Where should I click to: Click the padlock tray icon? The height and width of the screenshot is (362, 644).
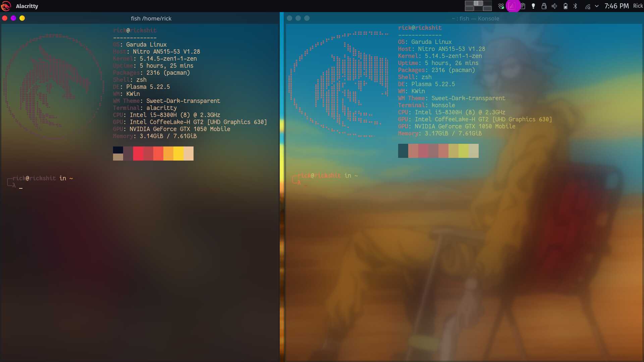(544, 6)
